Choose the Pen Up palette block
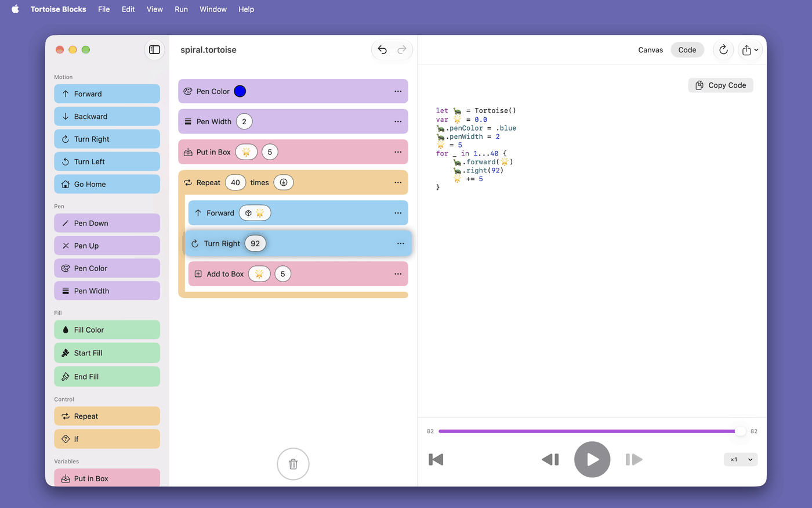Screen dimensions: 812x508 pyautogui.click(x=107, y=246)
